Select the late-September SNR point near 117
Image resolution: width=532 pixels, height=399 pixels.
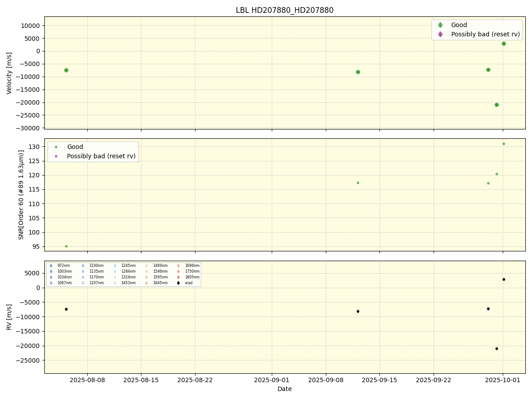click(x=488, y=183)
